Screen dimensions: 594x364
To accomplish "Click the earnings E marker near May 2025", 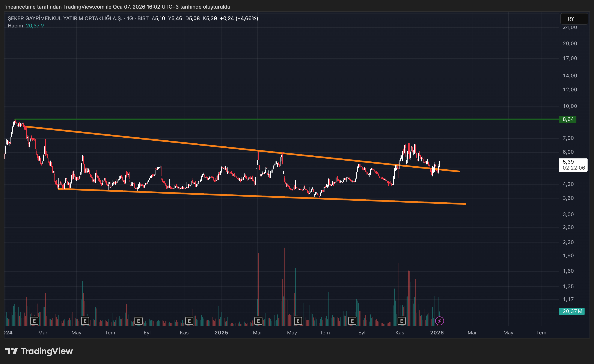I will (298, 321).
